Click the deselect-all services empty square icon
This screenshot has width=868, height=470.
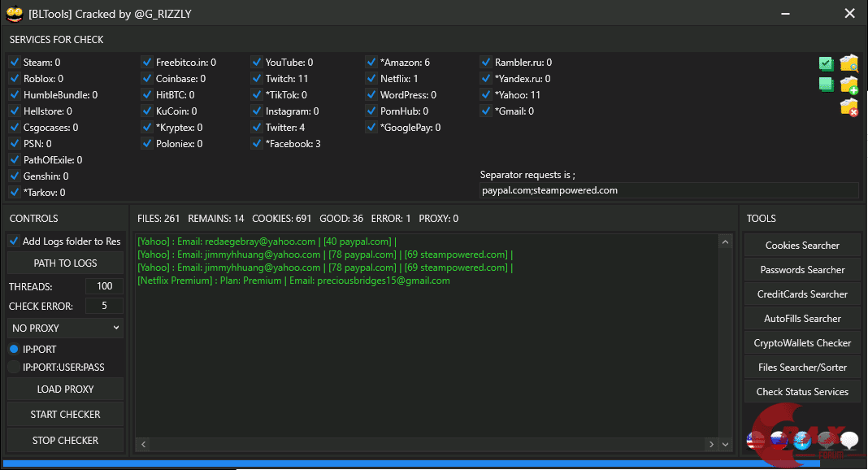coord(826,85)
